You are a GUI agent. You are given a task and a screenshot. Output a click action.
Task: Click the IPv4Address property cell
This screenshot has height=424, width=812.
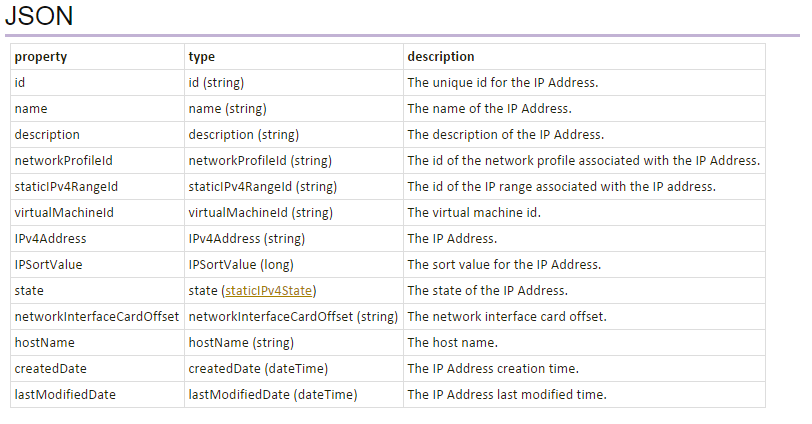(50, 238)
